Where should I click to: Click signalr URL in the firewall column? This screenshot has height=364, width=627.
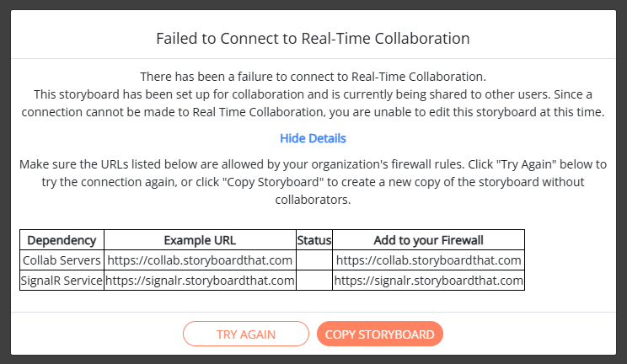pyautogui.click(x=428, y=281)
